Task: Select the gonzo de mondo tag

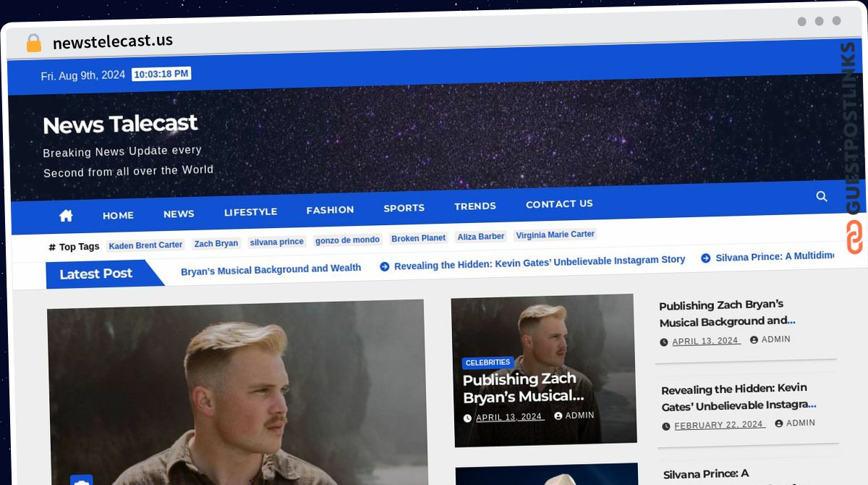Action: click(347, 240)
